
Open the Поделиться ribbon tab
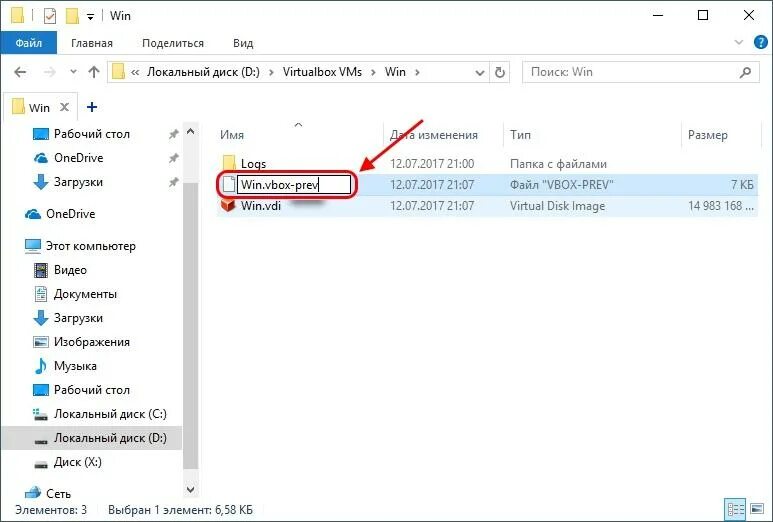[x=173, y=43]
